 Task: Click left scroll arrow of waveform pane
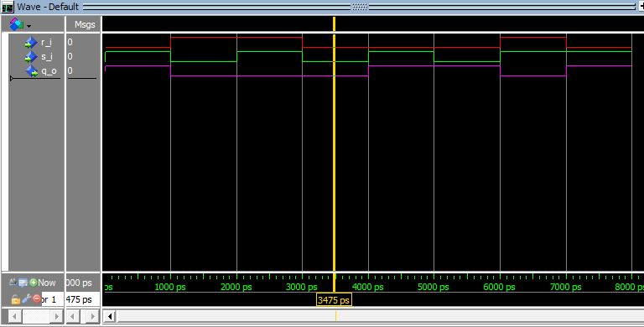tap(110, 317)
